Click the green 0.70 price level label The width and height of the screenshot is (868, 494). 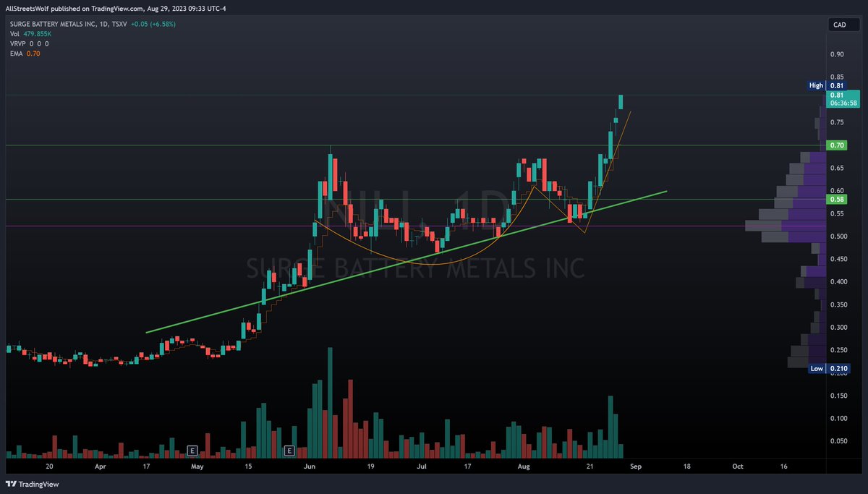click(x=838, y=145)
